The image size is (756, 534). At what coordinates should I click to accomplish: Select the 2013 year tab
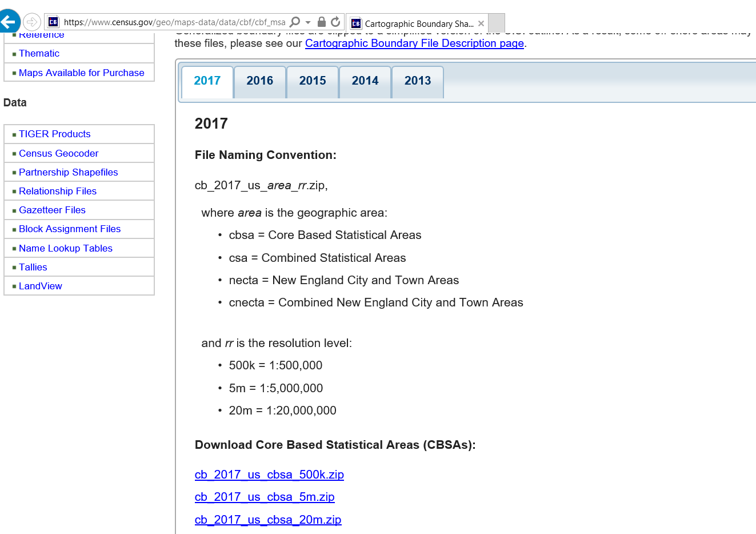click(x=418, y=81)
